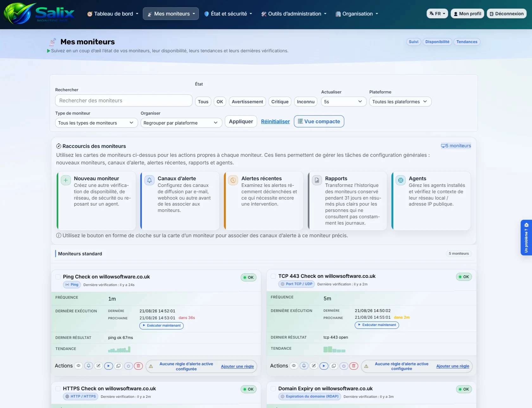The height and width of the screenshot is (408, 532).
Task: Open the Actualiser 5s refresh dropdown
Action: click(x=344, y=102)
